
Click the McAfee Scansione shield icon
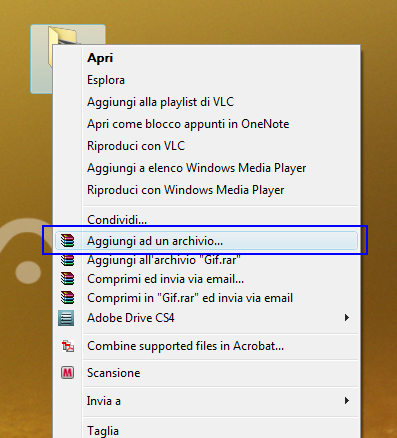click(67, 373)
